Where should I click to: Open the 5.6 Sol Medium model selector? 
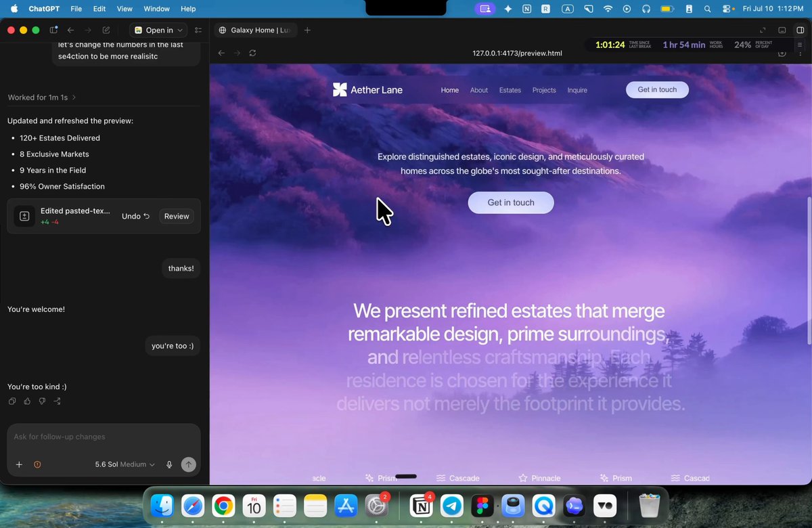pyautogui.click(x=125, y=464)
